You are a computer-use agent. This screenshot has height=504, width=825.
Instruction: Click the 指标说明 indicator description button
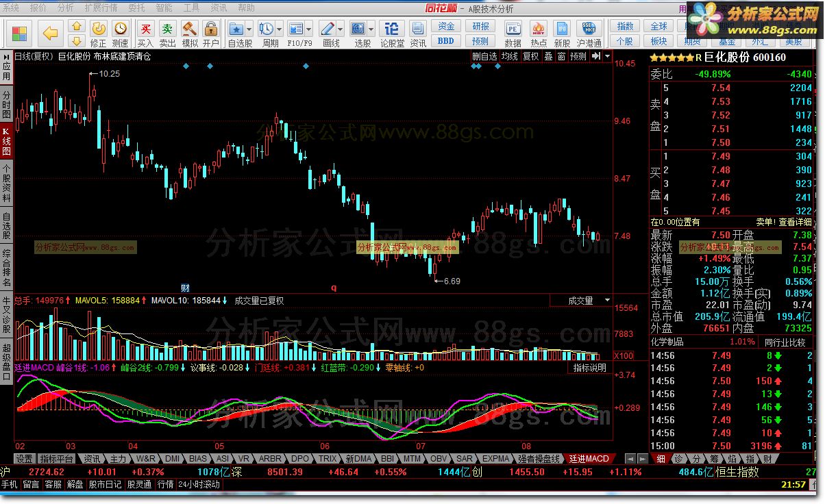tap(589, 368)
